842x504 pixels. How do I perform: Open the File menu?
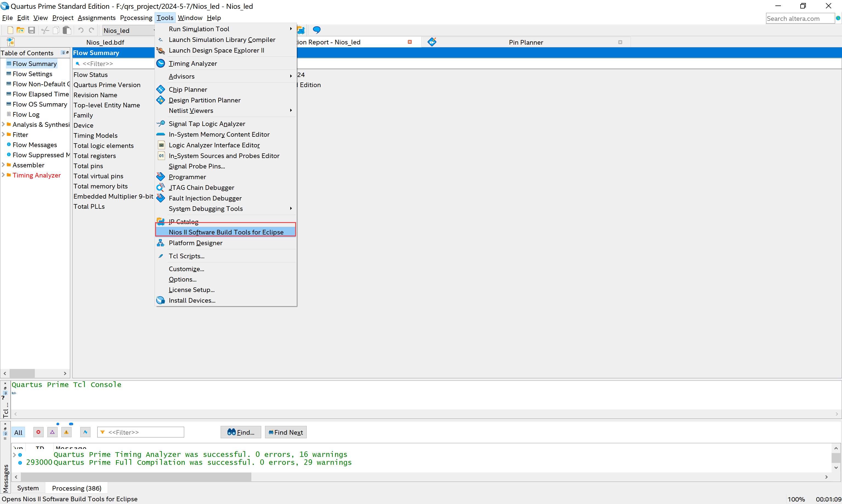click(x=7, y=18)
